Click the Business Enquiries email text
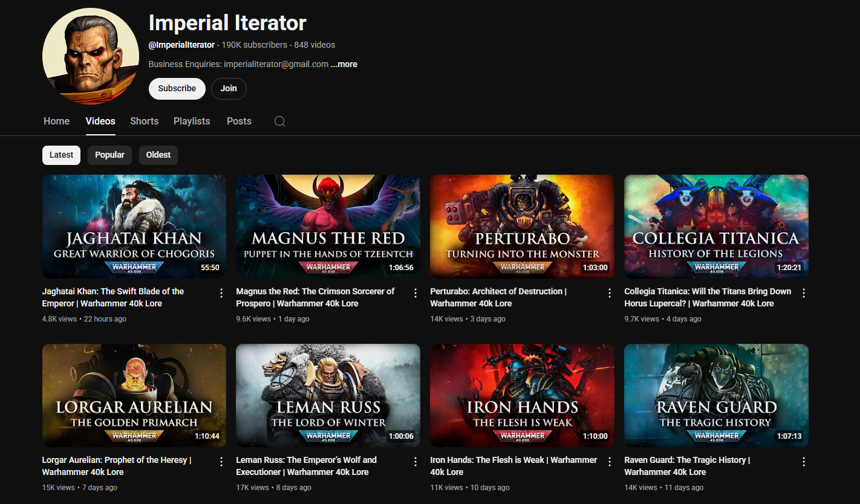The width and height of the screenshot is (860, 504). 238,64
